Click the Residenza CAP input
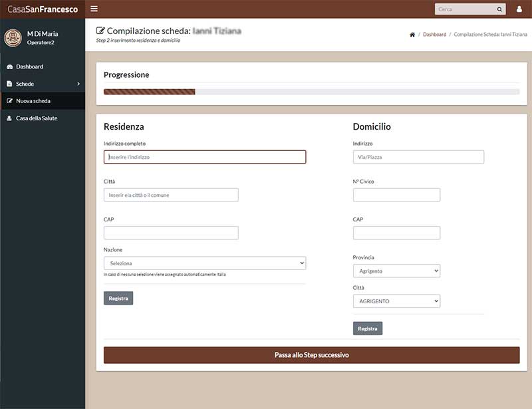The height and width of the screenshot is (409, 532). (x=171, y=233)
